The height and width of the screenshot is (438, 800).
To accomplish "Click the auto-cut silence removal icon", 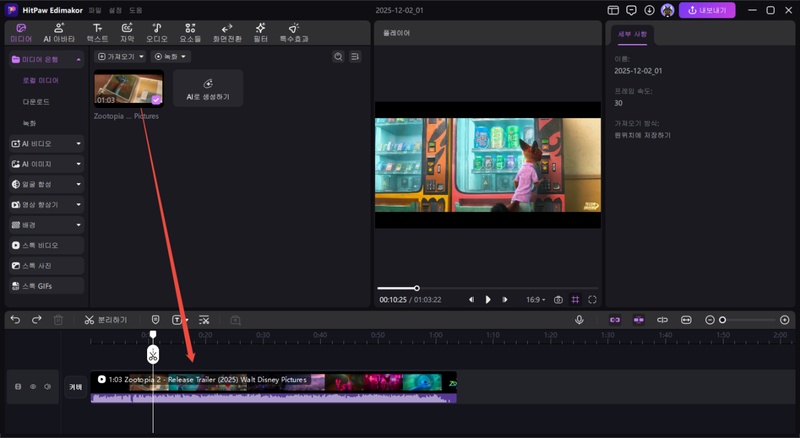I will pyautogui.click(x=204, y=320).
